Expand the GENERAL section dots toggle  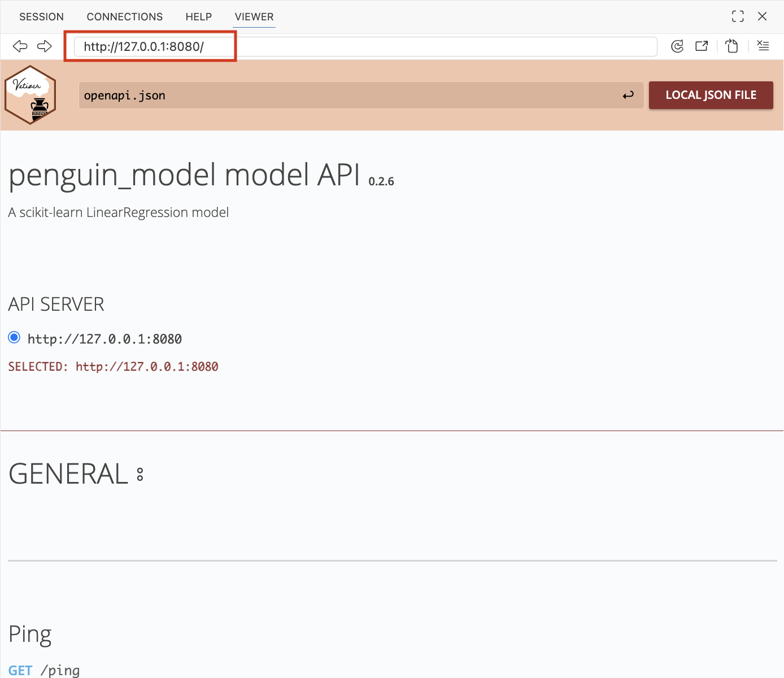[140, 475]
